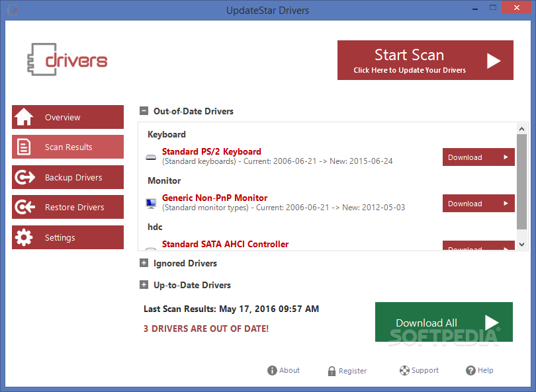
Task: Collapse the Out-of-Date Drivers section
Action: tap(144, 111)
